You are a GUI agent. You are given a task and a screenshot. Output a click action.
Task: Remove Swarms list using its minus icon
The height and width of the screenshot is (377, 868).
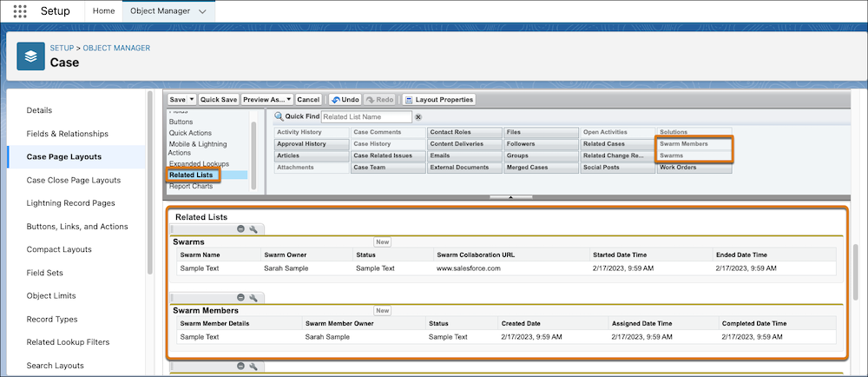pos(241,229)
